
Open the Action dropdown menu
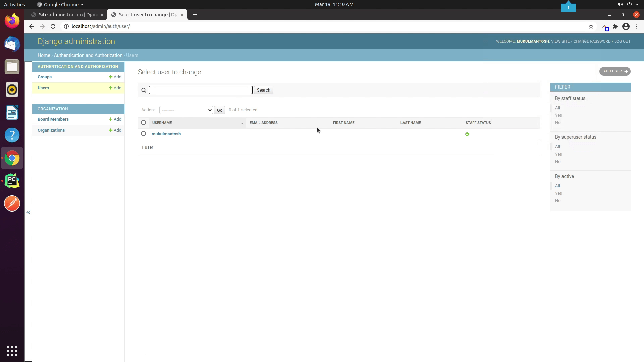tap(186, 110)
